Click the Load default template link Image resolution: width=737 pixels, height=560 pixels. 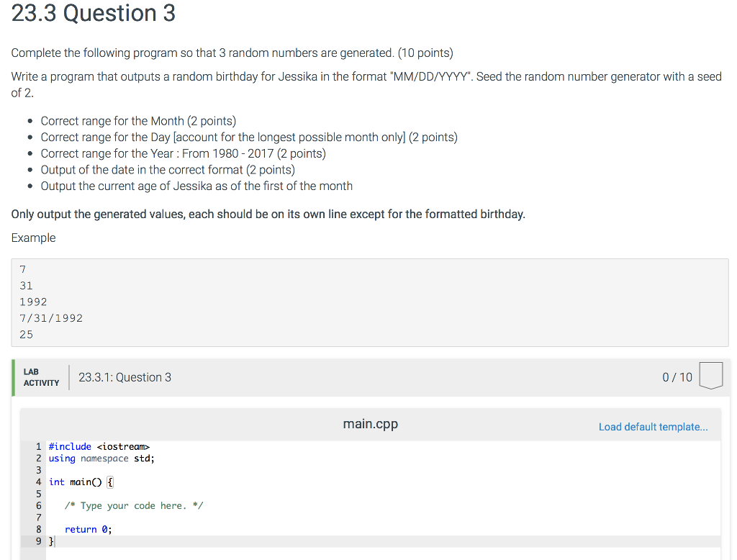coord(652,426)
